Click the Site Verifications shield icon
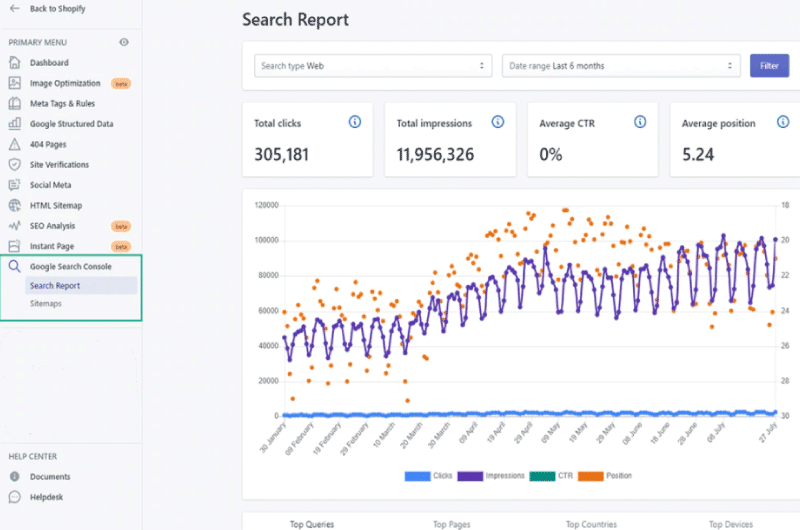The height and width of the screenshot is (530, 800). pyautogui.click(x=15, y=164)
